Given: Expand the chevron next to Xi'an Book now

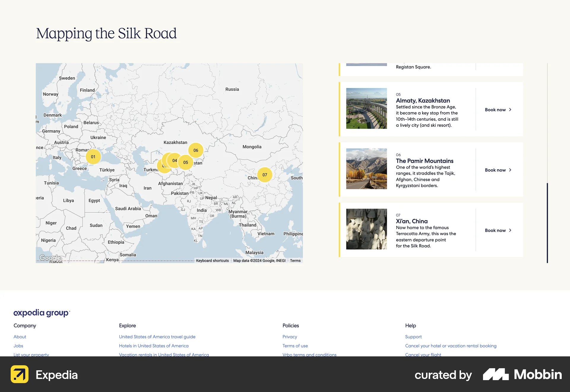Looking at the screenshot, I should point(510,230).
